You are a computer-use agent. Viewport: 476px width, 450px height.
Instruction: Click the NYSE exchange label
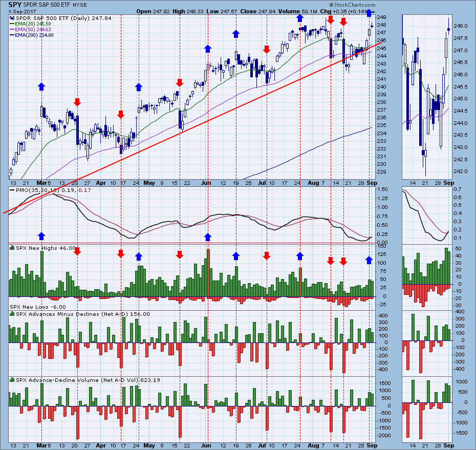coord(80,5)
